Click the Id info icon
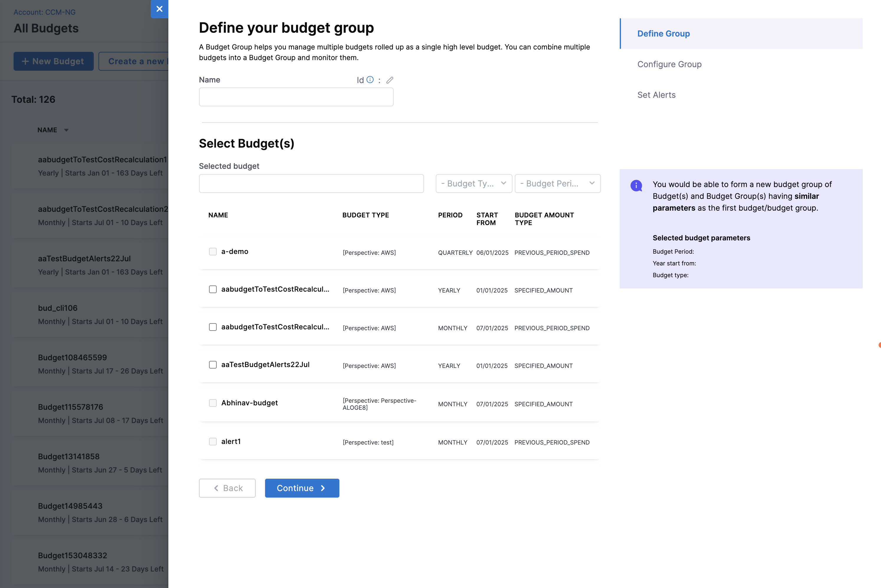 pos(370,80)
